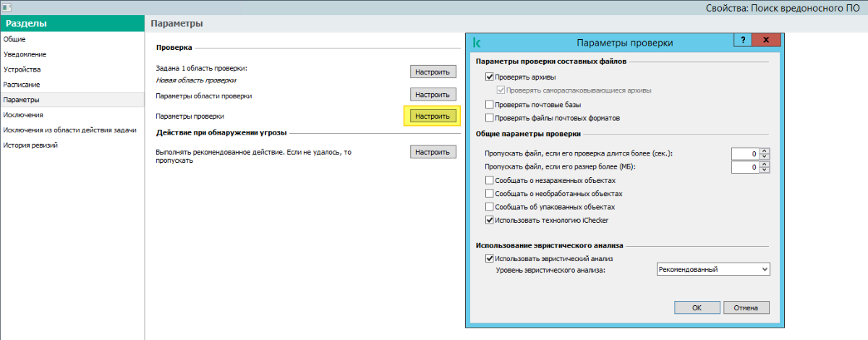Toggle Использовать эвристический анализ checkbox
The image size is (868, 340).
coord(490,258)
